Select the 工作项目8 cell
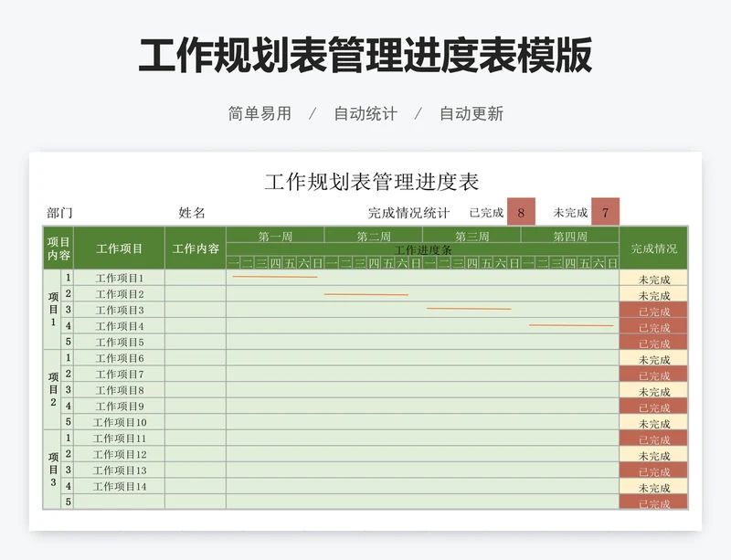Screen dimensions: 731x560 (120, 390)
